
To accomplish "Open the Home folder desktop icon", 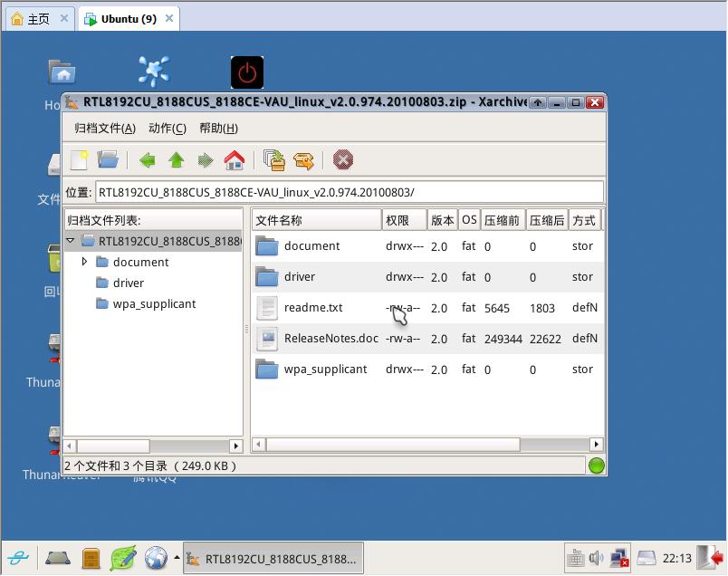I will coord(62,72).
